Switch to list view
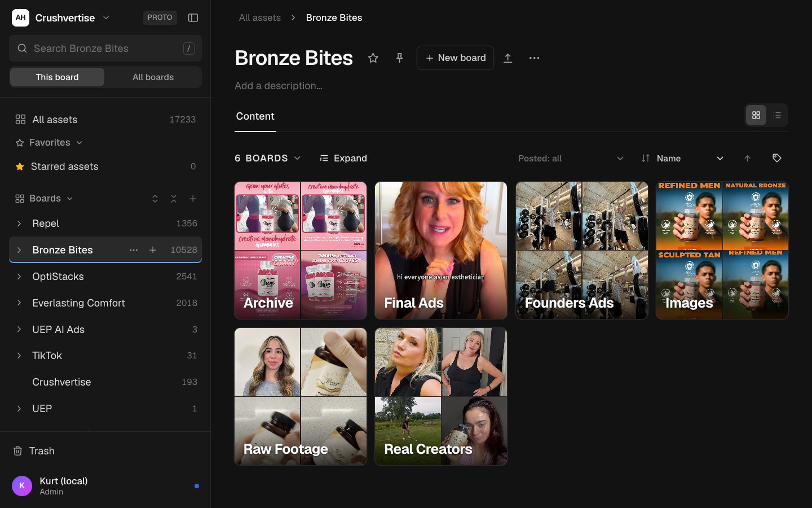The image size is (812, 508). click(777, 115)
